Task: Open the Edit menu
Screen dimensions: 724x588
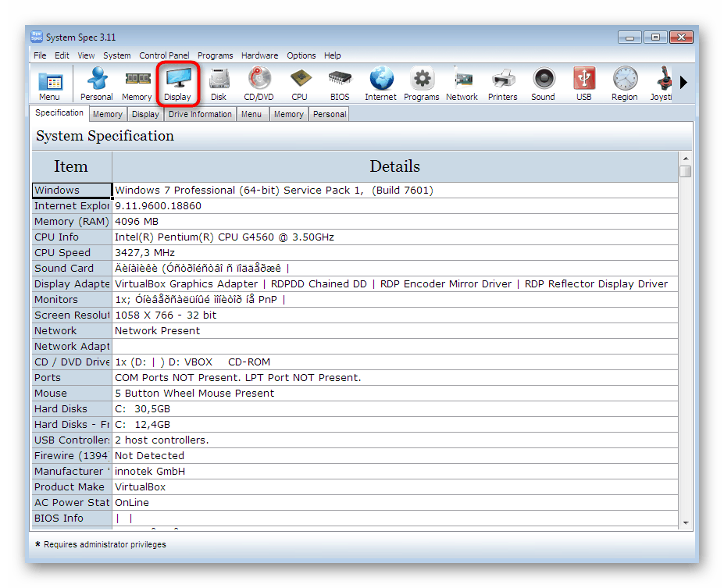Action: click(62, 55)
